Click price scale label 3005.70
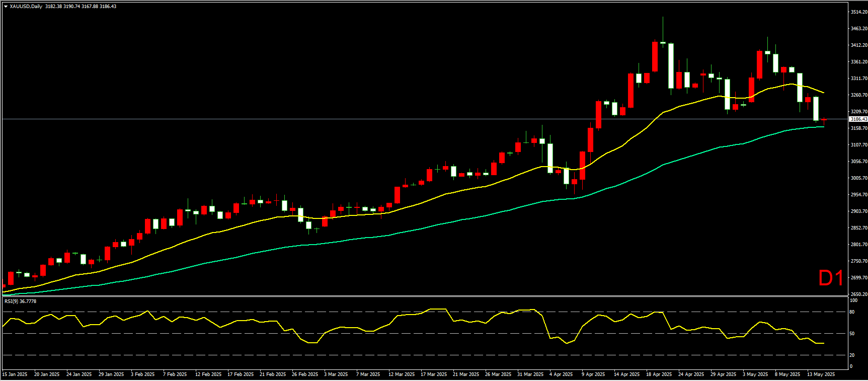The image size is (868, 381). tap(859, 178)
